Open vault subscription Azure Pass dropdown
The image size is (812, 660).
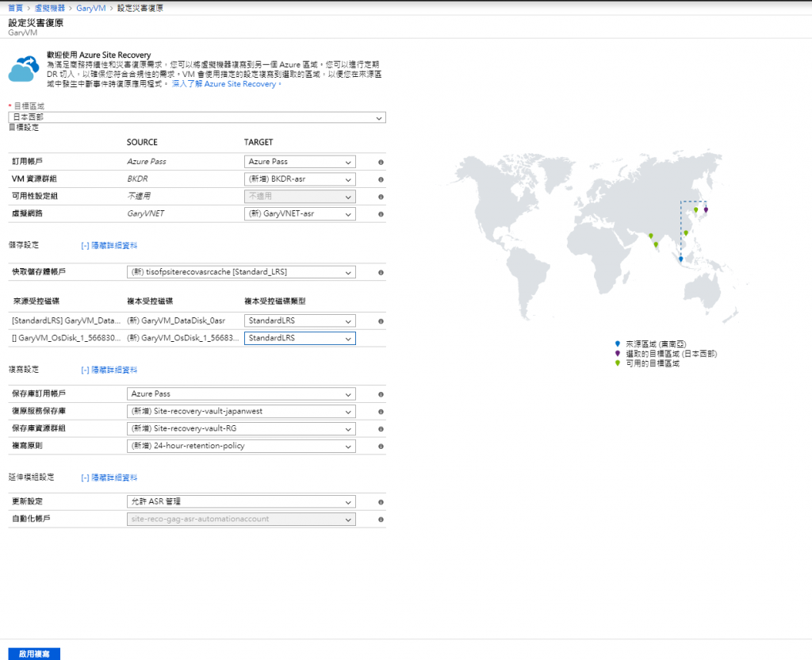point(241,394)
